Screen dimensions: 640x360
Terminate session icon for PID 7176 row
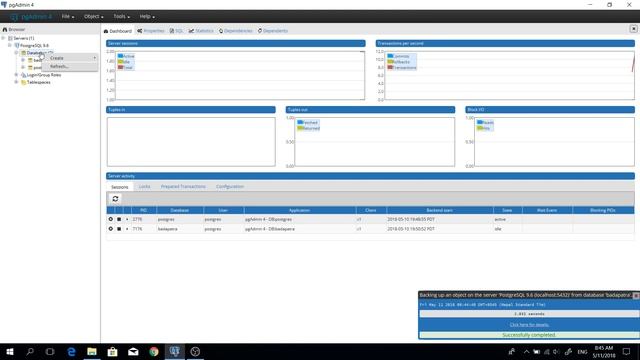[x=119, y=229]
